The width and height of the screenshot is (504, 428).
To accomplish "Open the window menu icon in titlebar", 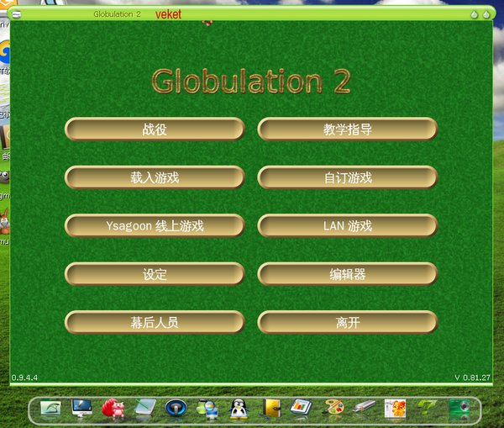I will click(17, 14).
